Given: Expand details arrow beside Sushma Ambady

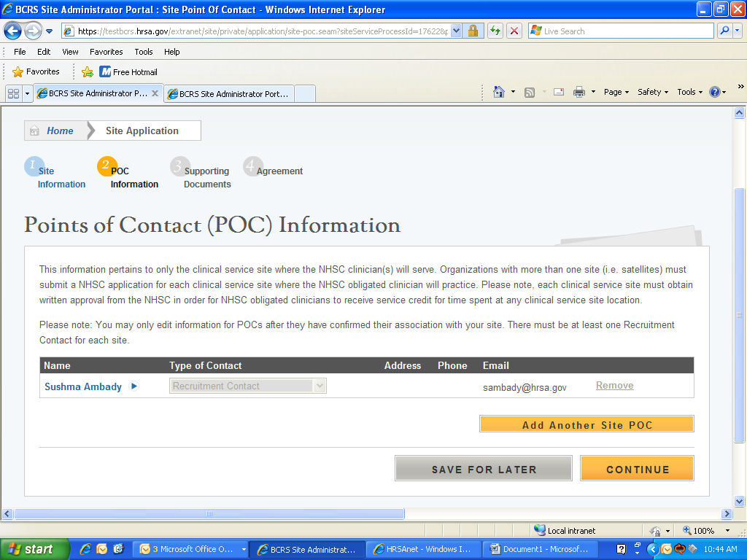Looking at the screenshot, I should coord(133,386).
